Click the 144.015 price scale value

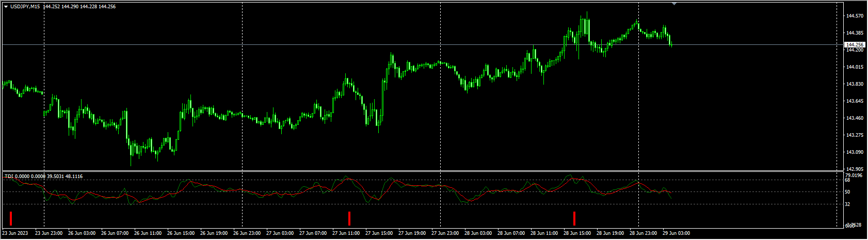[855, 67]
